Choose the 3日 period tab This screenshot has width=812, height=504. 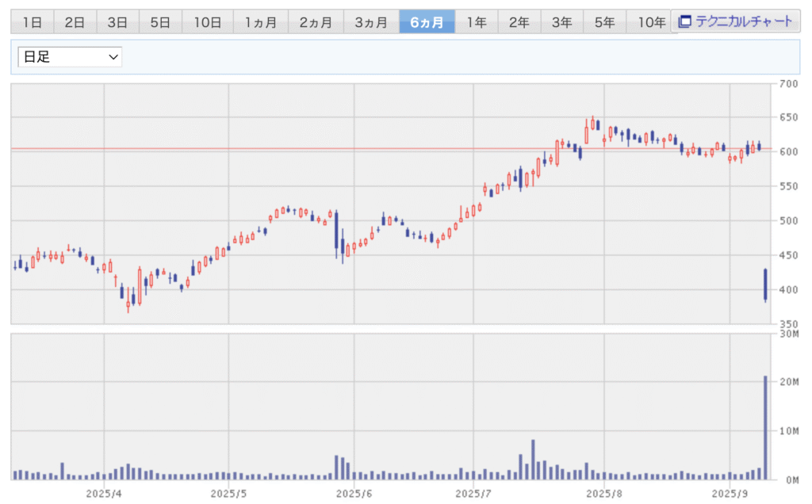117,22
